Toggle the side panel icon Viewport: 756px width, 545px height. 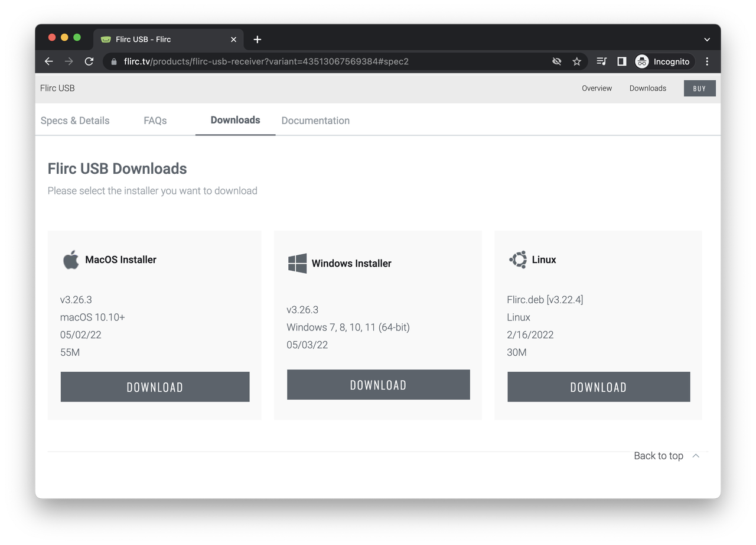[621, 61]
